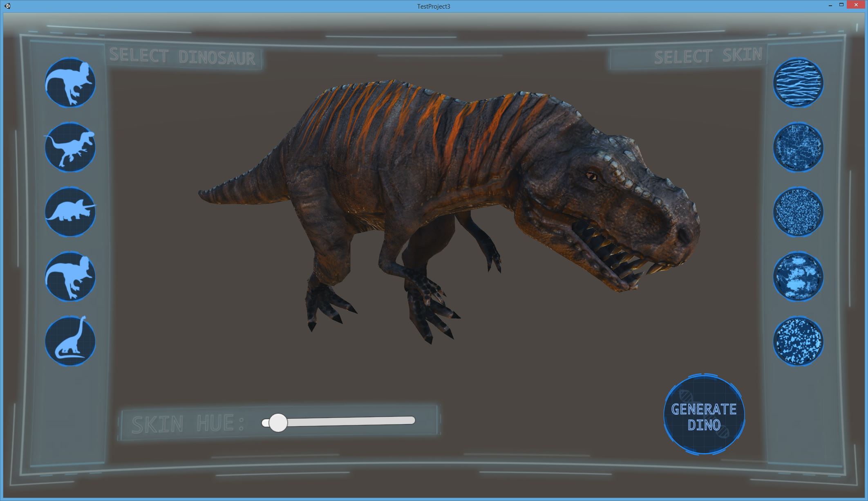The height and width of the screenshot is (501, 868).
Task: Open the Unity window icon in the title bar
Action: 7,6
